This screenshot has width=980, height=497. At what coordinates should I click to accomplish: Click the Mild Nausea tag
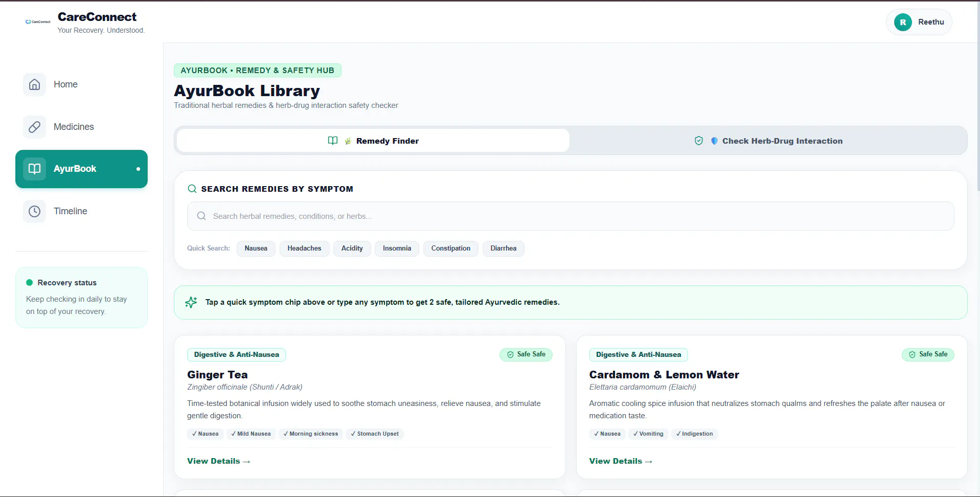pyautogui.click(x=251, y=434)
